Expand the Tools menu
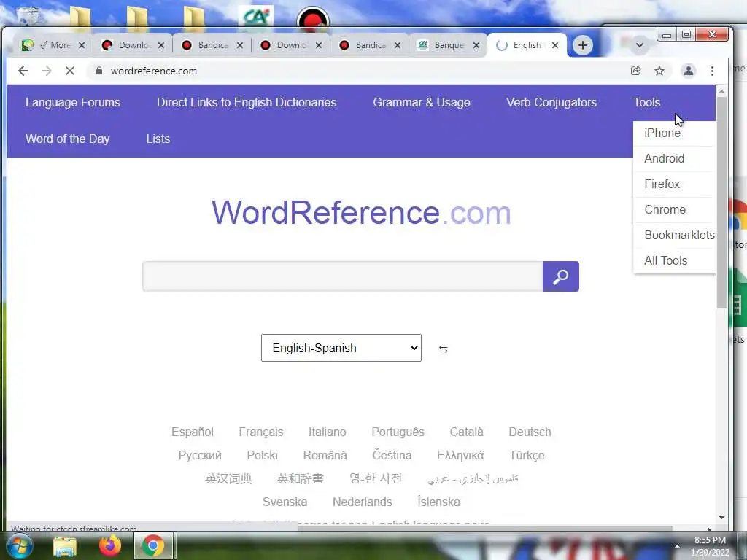 646,102
